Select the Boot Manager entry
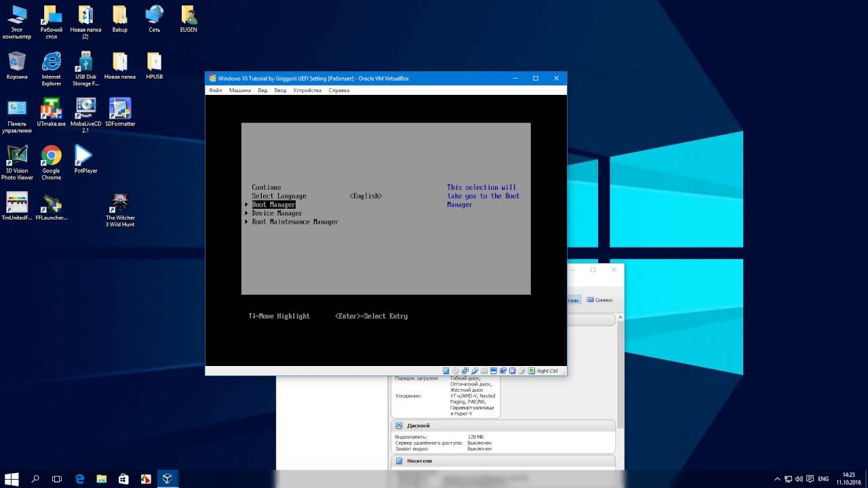 (273, 205)
